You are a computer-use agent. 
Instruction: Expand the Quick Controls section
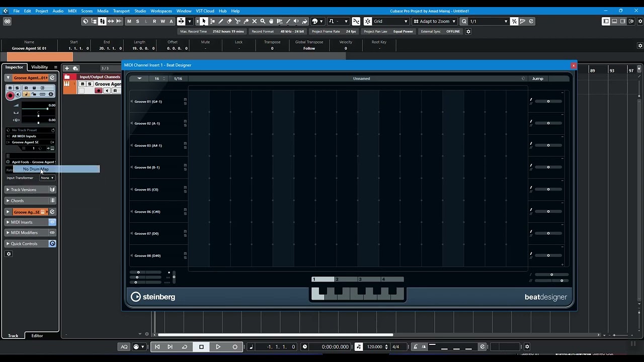click(x=8, y=244)
